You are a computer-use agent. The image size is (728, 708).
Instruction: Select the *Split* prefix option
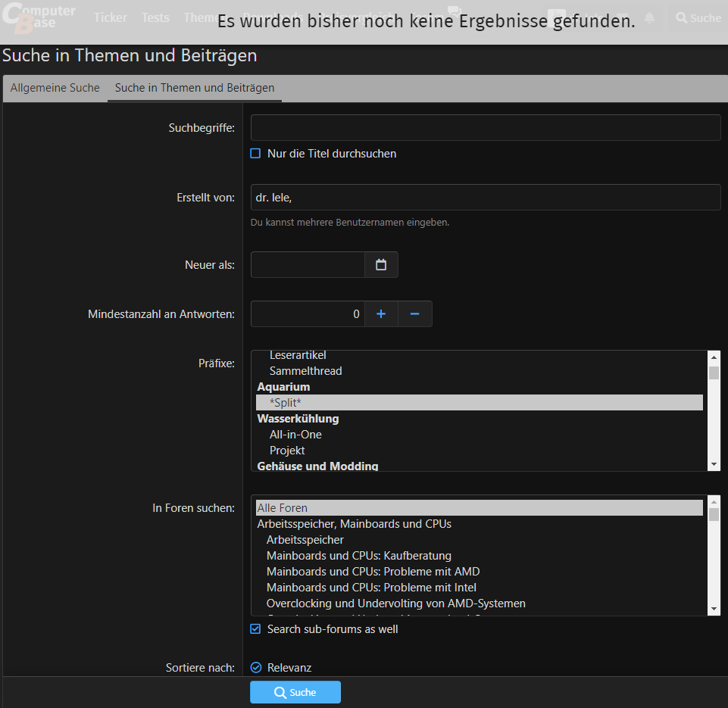tap(479, 402)
